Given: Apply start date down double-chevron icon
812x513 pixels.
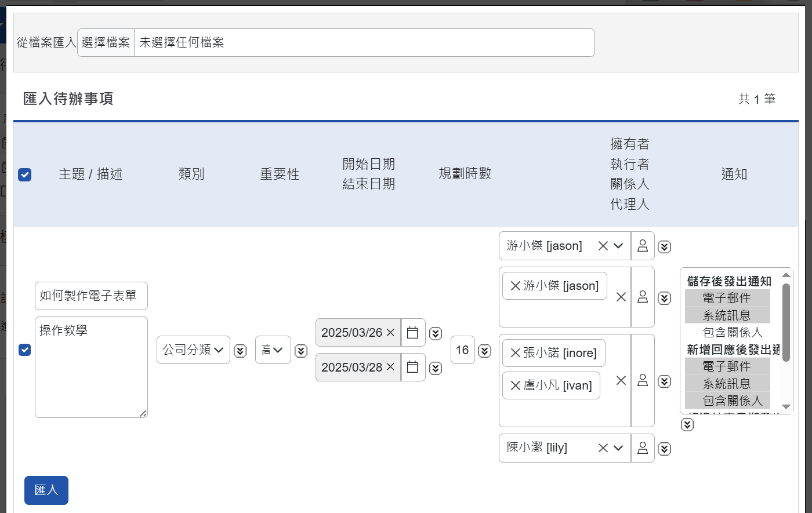Looking at the screenshot, I should click(x=436, y=333).
